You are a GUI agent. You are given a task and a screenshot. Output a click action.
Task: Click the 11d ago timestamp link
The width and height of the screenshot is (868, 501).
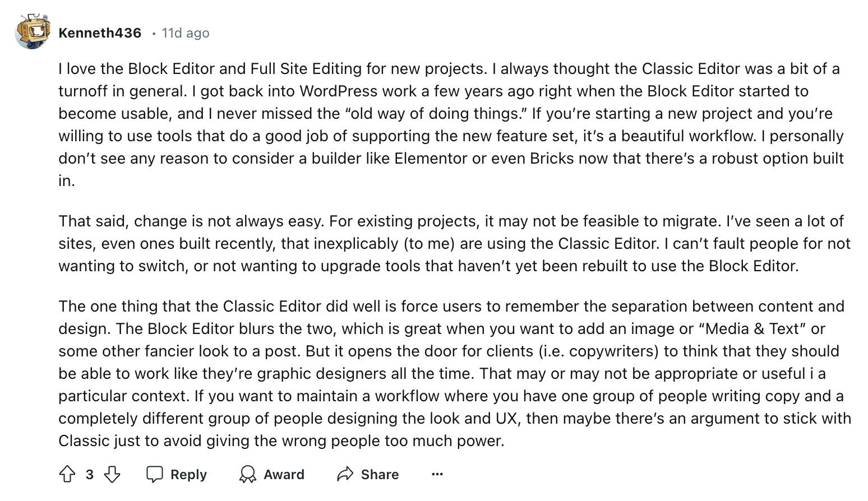pyautogui.click(x=185, y=33)
